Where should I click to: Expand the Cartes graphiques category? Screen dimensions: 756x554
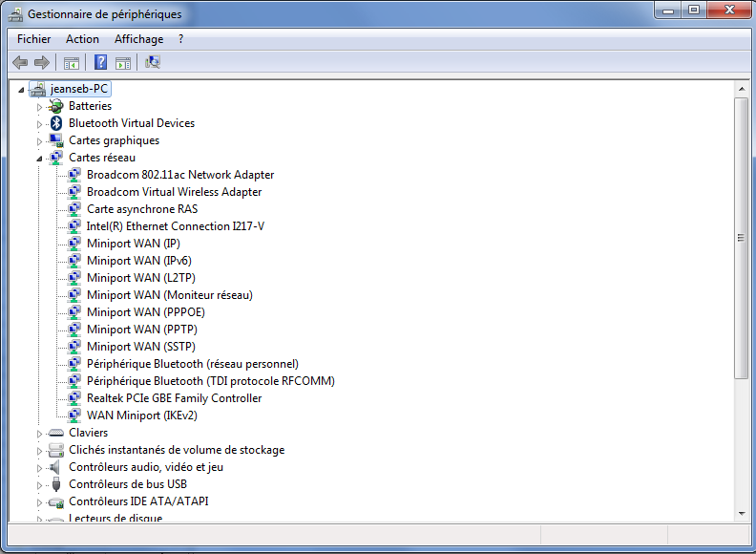[39, 141]
